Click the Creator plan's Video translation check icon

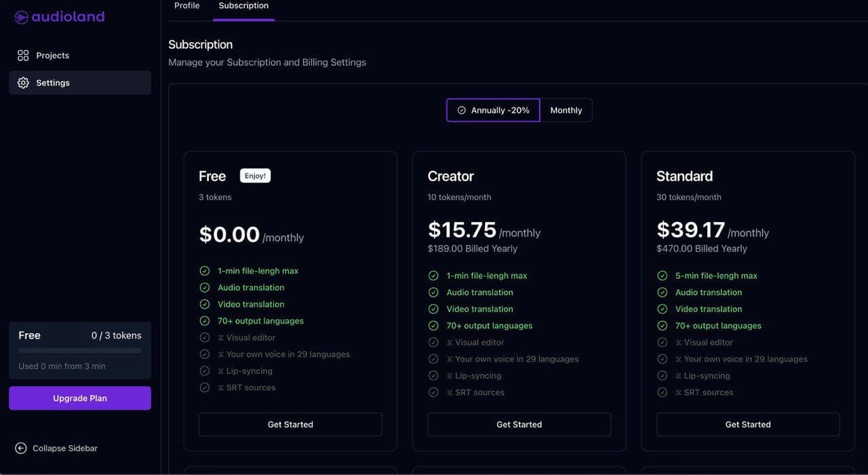pos(433,309)
